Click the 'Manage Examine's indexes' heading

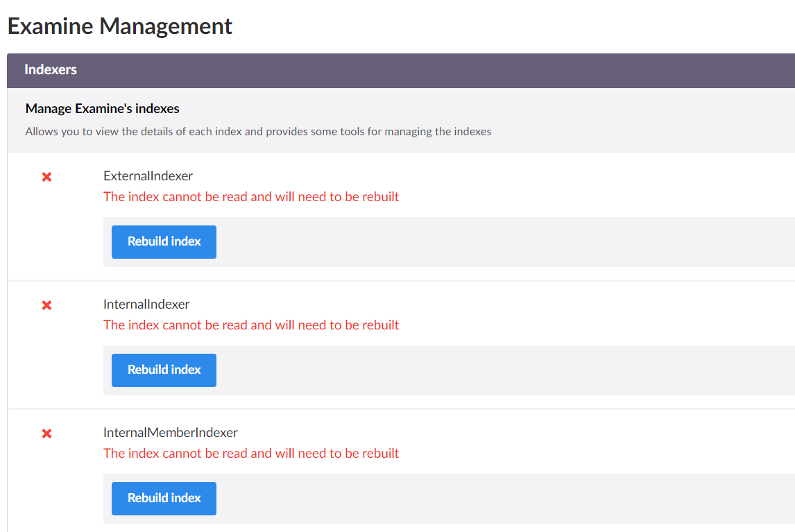click(103, 108)
